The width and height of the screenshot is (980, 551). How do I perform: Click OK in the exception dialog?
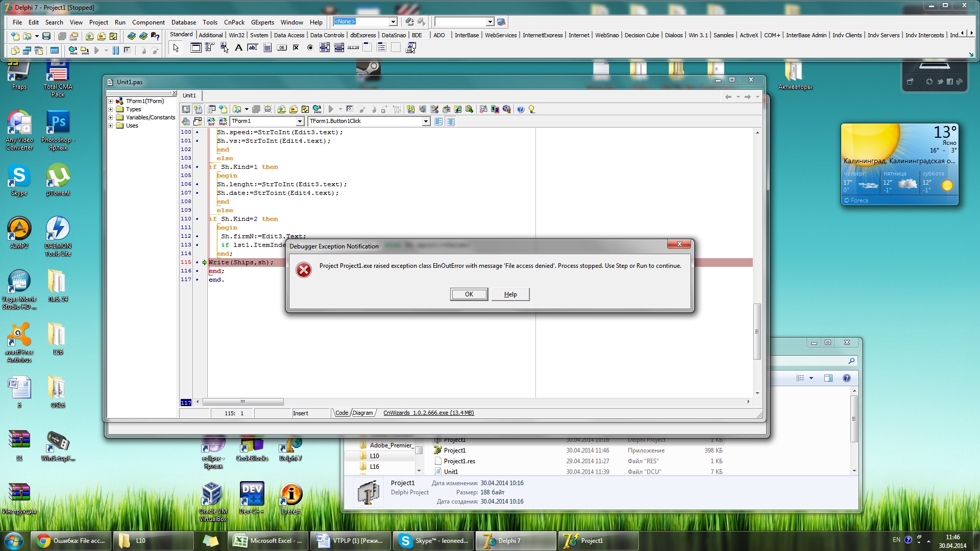(x=469, y=294)
